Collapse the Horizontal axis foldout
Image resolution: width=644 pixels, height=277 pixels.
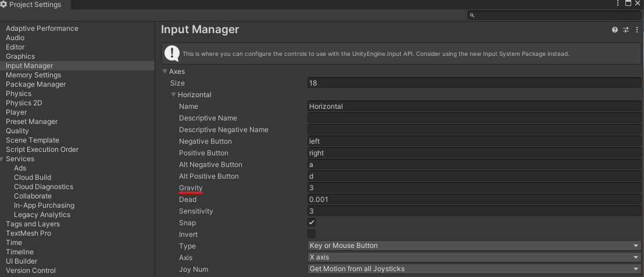[x=173, y=95]
